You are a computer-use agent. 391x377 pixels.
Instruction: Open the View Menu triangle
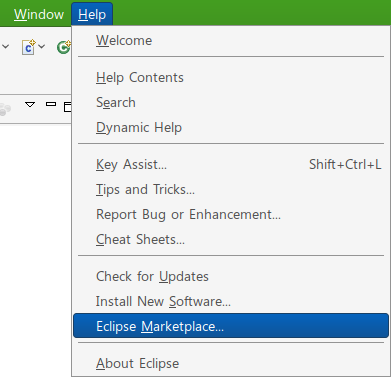[x=30, y=105]
